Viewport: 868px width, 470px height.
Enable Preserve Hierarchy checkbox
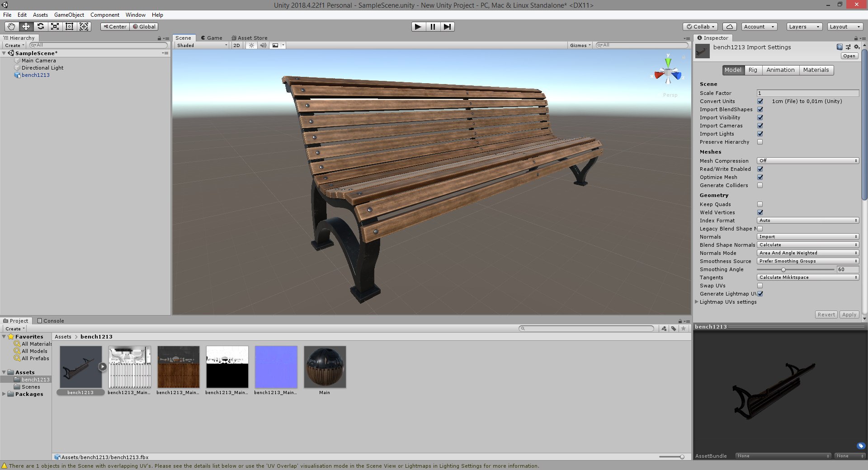click(x=760, y=142)
